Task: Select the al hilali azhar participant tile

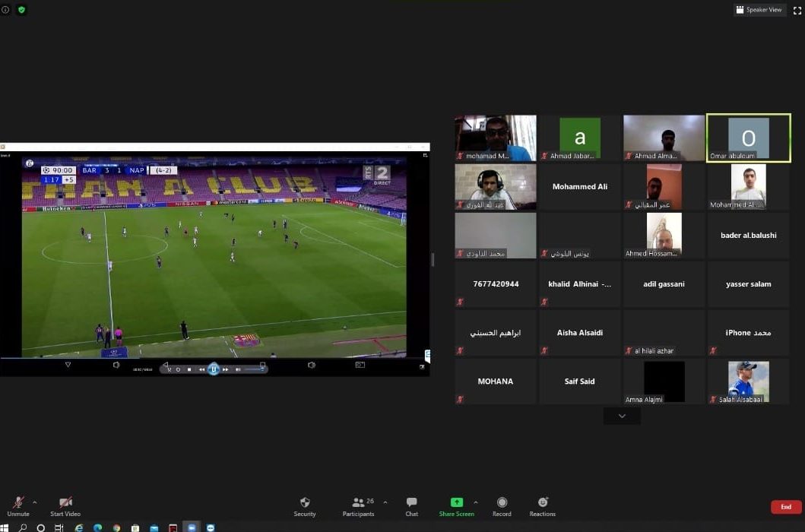Action: [x=664, y=333]
